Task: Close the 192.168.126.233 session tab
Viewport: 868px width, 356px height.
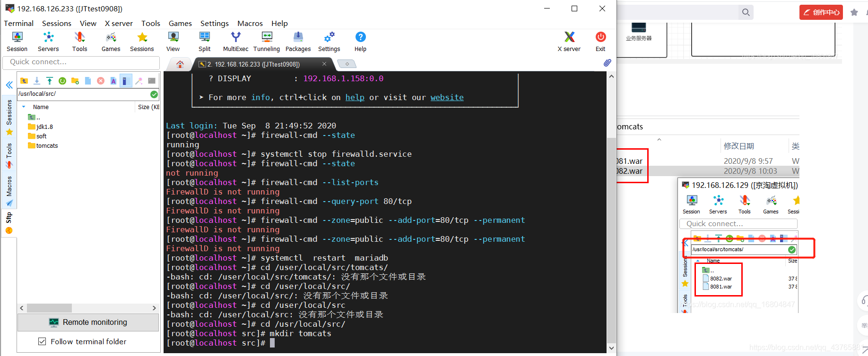Action: [324, 64]
